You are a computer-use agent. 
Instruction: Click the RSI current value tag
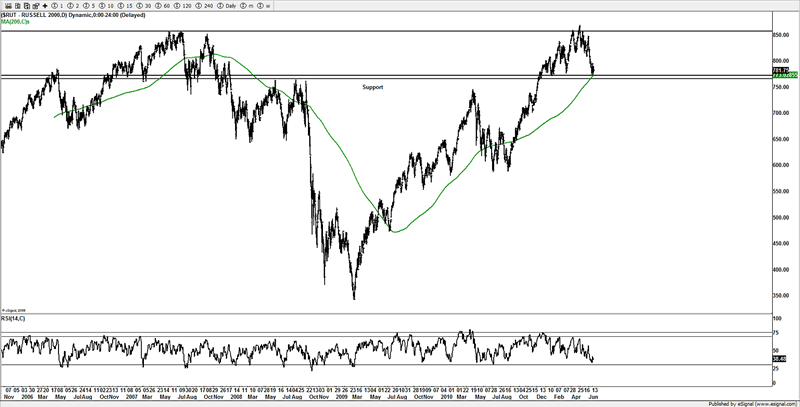click(779, 359)
